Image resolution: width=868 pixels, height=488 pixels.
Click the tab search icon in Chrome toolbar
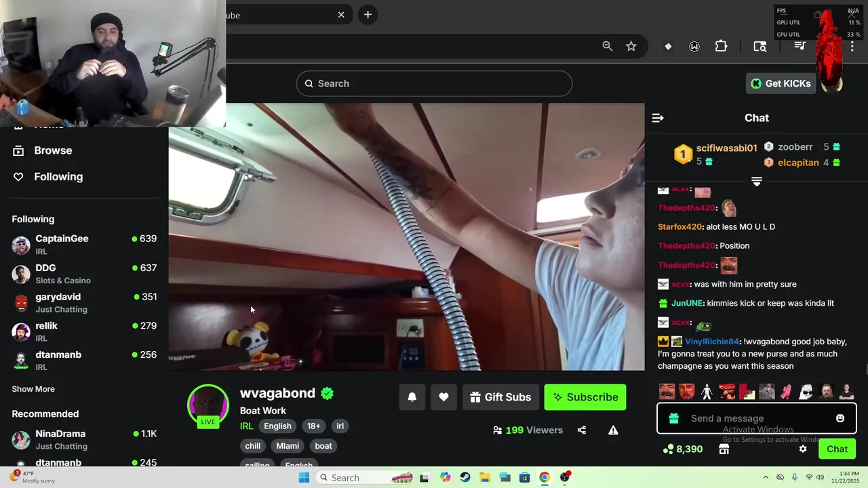tap(760, 46)
